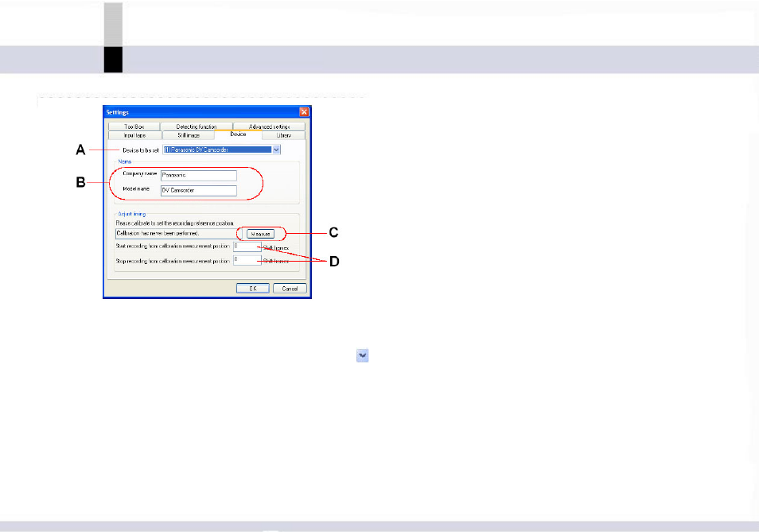Close the Settings dialog with the X

(304, 111)
